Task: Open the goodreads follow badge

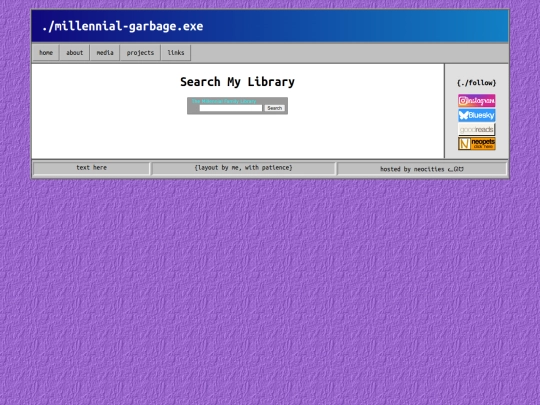Action: tap(477, 129)
